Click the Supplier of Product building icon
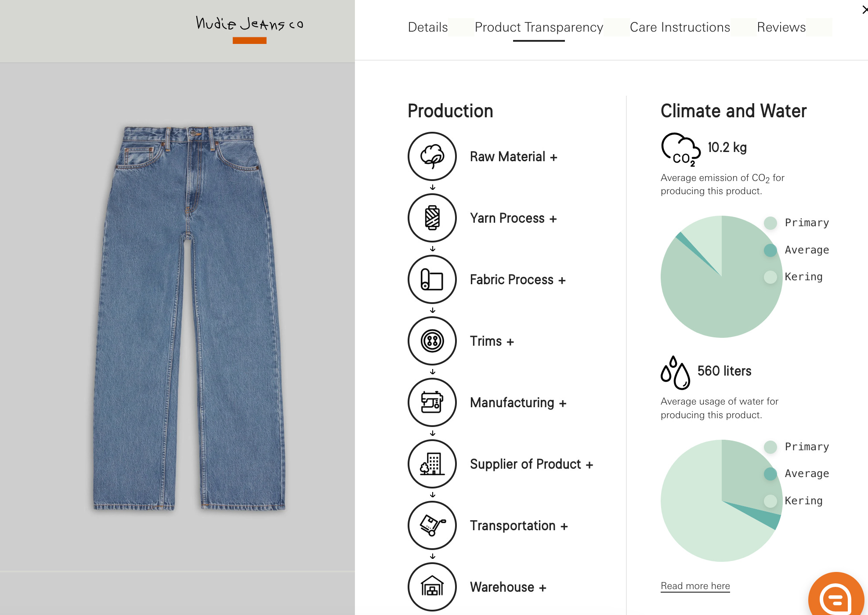 point(432,464)
